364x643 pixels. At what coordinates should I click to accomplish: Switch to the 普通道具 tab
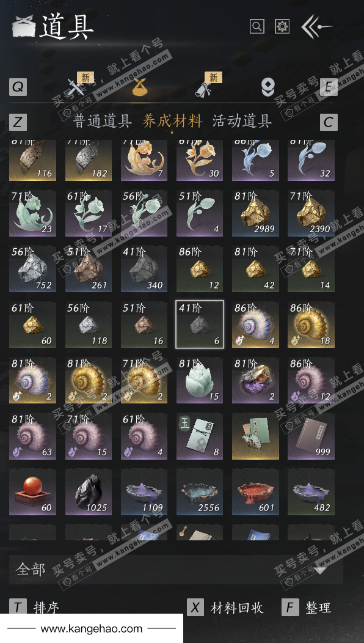(103, 121)
